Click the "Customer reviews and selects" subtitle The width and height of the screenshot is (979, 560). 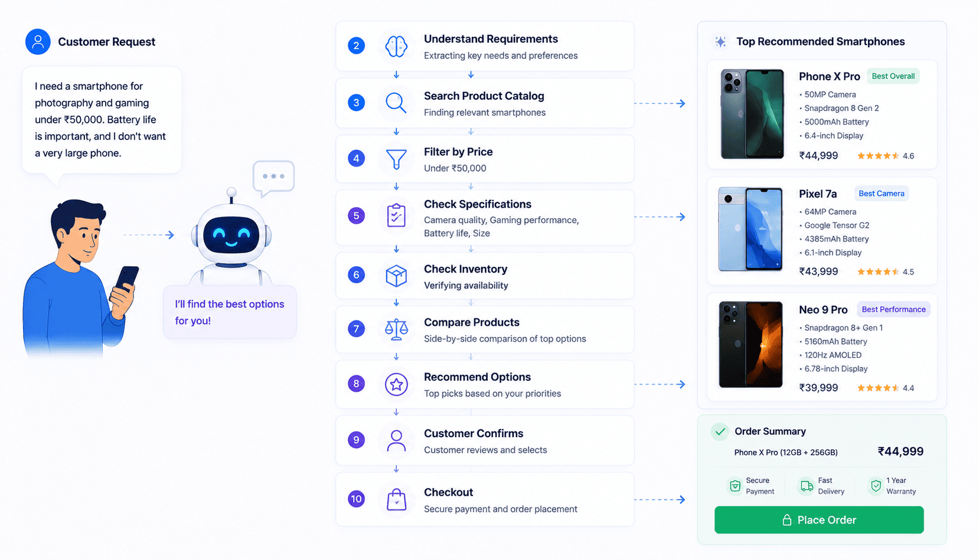pos(485,450)
